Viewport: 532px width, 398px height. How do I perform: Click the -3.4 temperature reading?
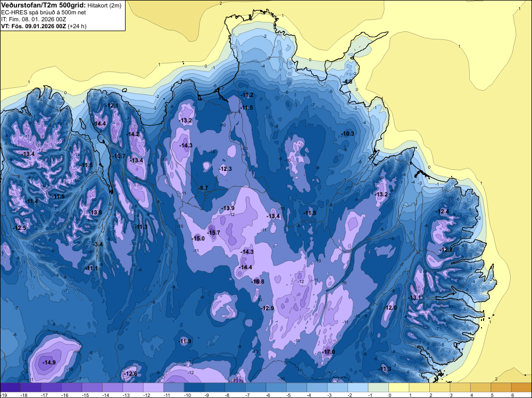[x=98, y=244]
